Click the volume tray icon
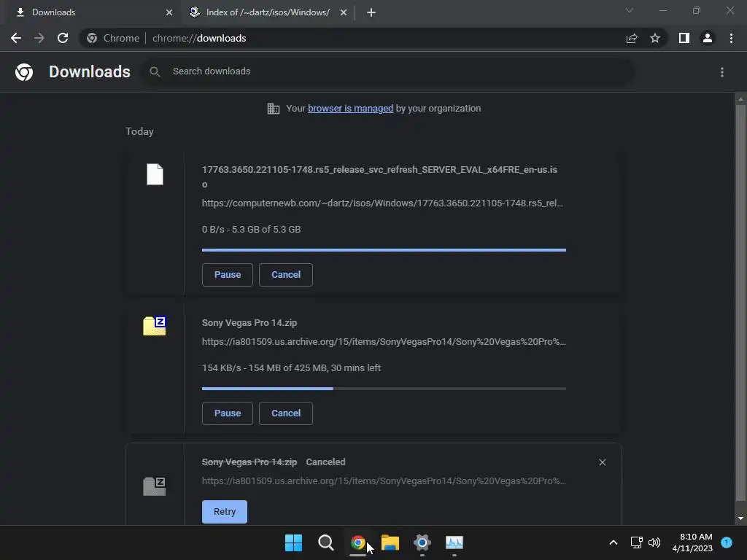The image size is (747, 560). point(654,542)
